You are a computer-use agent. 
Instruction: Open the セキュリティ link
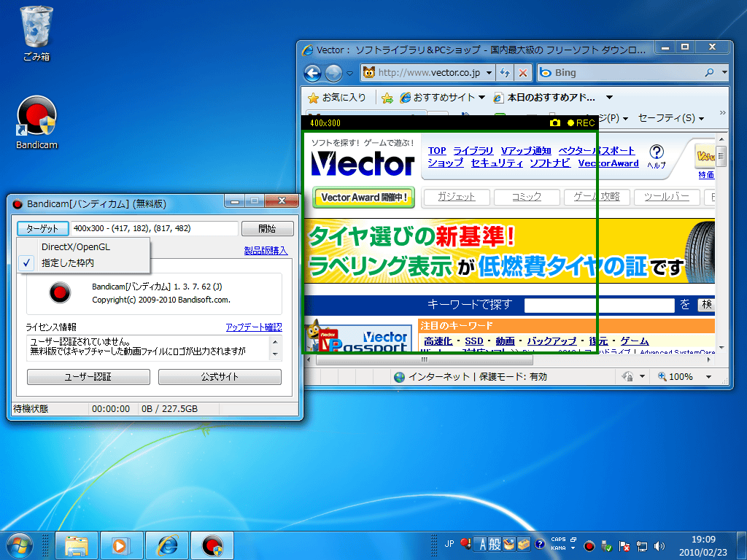[x=497, y=163]
